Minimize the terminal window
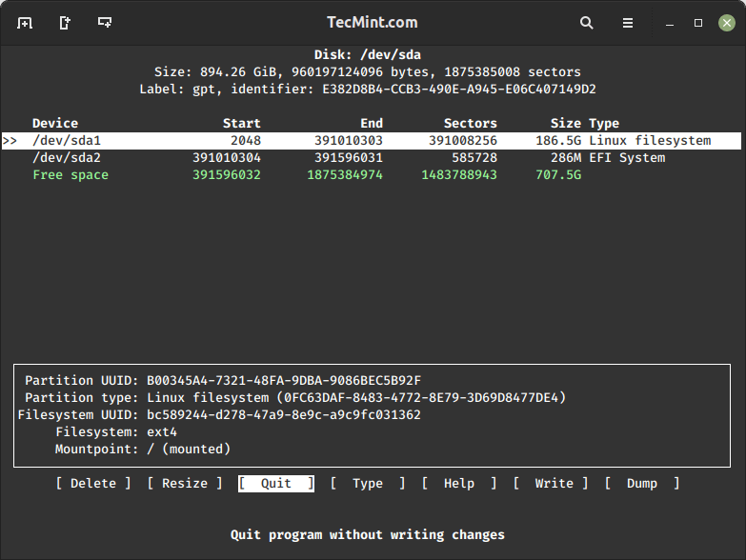Screen dimensions: 746x560 [672, 23]
